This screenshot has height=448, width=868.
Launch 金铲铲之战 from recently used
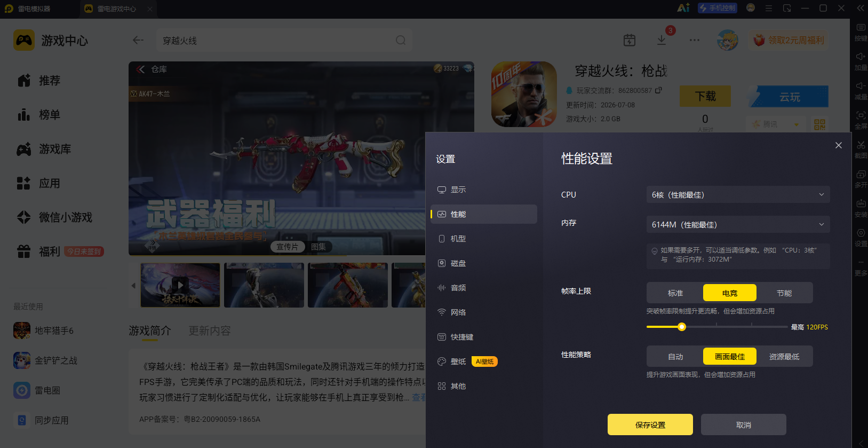click(x=45, y=360)
